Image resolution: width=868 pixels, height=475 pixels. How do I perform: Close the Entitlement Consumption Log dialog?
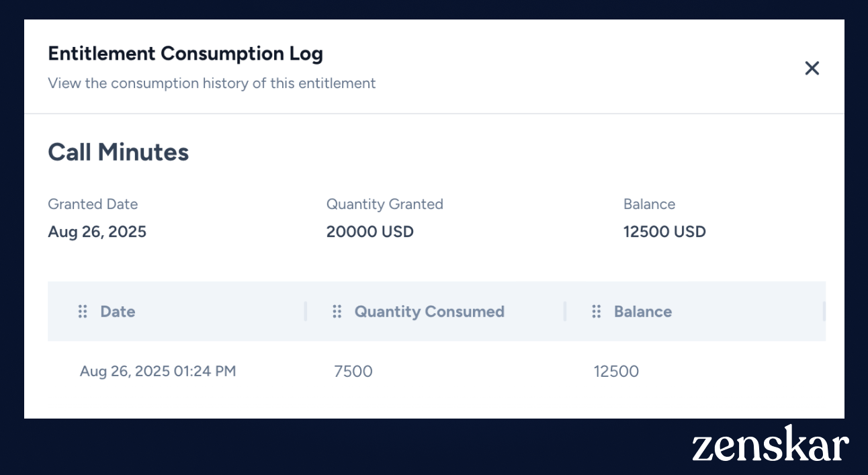tap(812, 68)
